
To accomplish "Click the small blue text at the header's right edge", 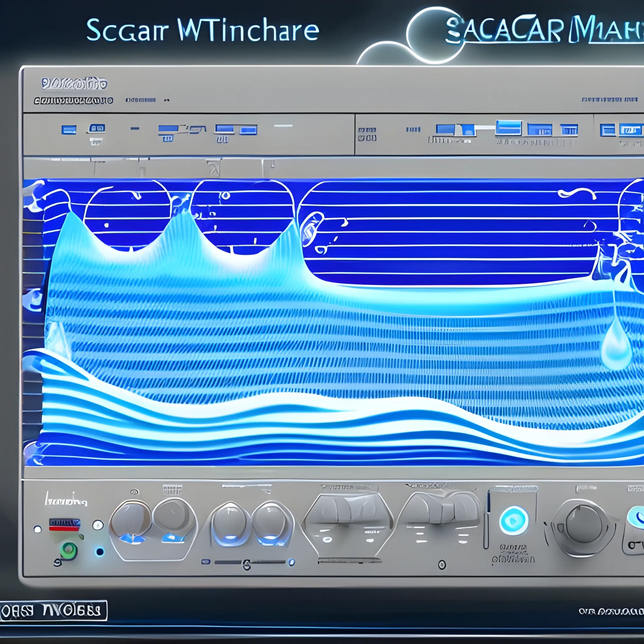I will click(610, 99).
